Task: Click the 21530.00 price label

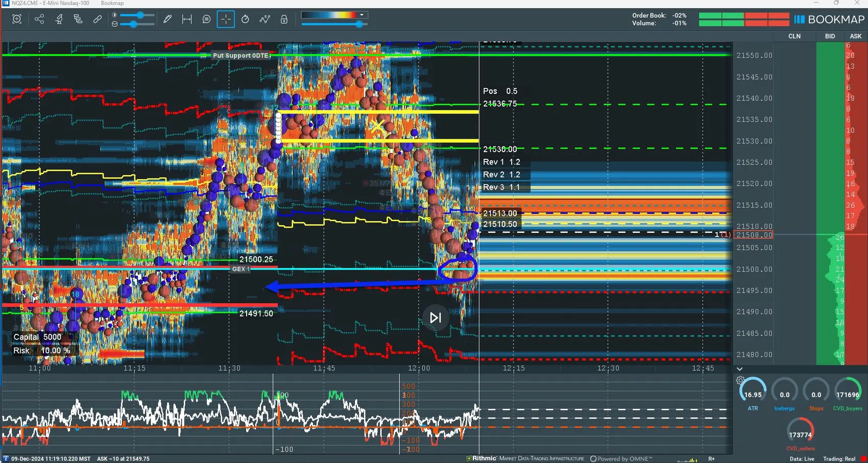Action: pos(500,149)
